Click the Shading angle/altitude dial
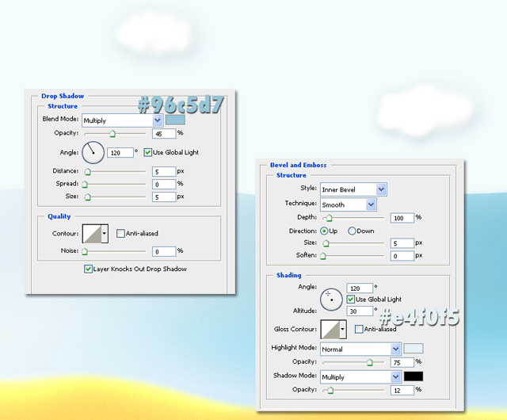 pos(331,300)
